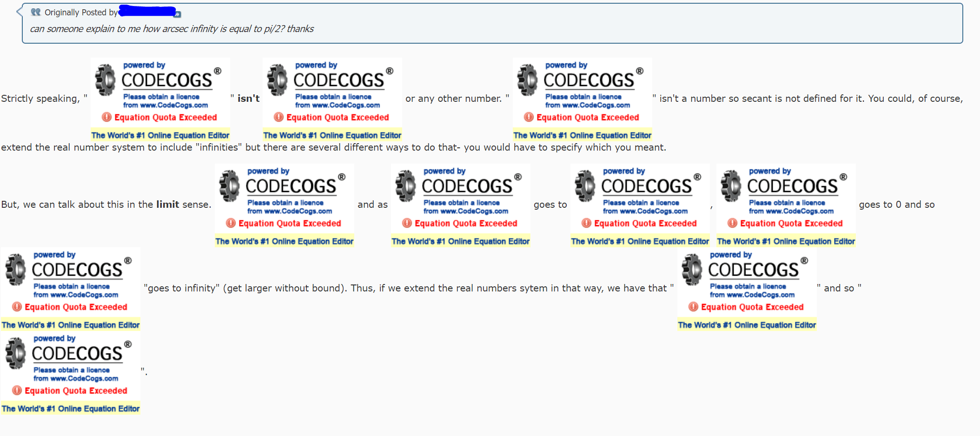
Task: Open the CodeCogs image after "Strictly speaking,"
Action: pos(160,99)
